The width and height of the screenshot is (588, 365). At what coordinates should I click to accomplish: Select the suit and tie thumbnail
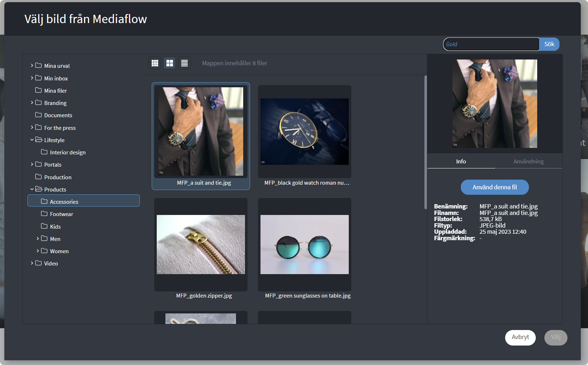point(201,131)
